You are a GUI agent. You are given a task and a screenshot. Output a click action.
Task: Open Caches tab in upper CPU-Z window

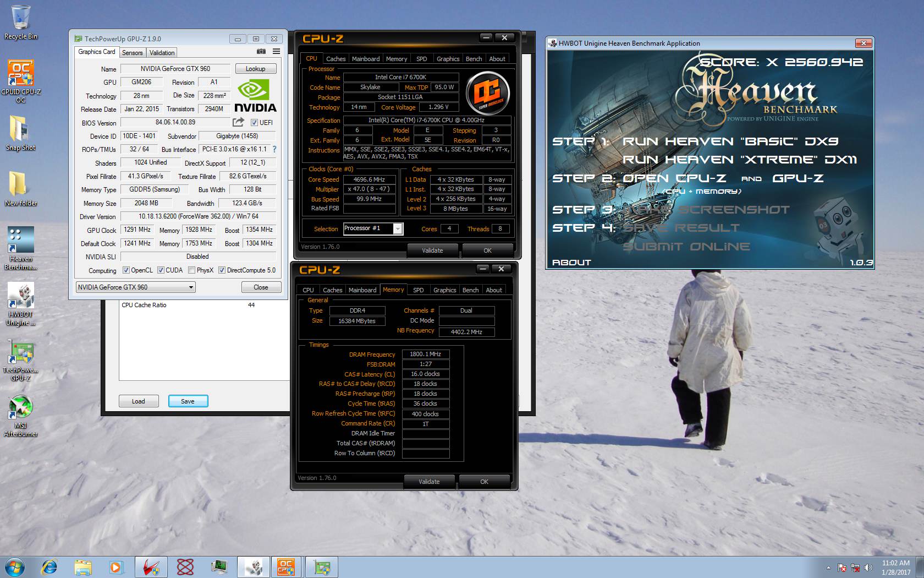335,59
